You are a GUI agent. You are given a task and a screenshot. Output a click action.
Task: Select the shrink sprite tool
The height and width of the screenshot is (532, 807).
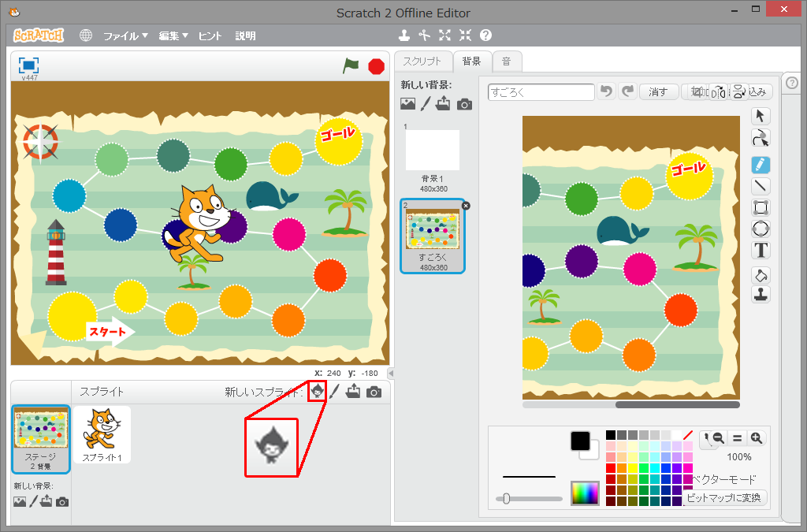[465, 35]
